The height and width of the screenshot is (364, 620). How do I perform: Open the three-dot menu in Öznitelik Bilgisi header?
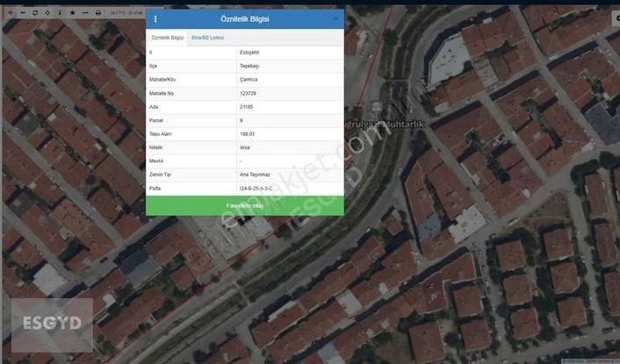click(155, 18)
